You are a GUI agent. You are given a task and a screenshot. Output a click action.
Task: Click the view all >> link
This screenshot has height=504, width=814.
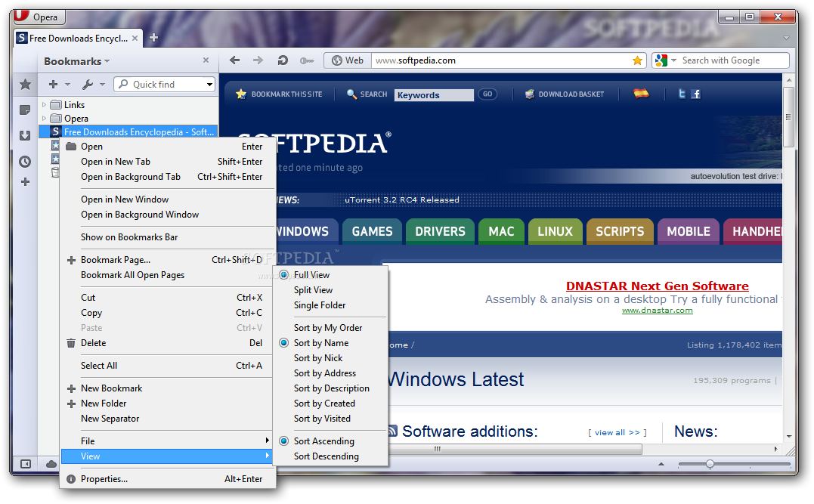coord(617,432)
